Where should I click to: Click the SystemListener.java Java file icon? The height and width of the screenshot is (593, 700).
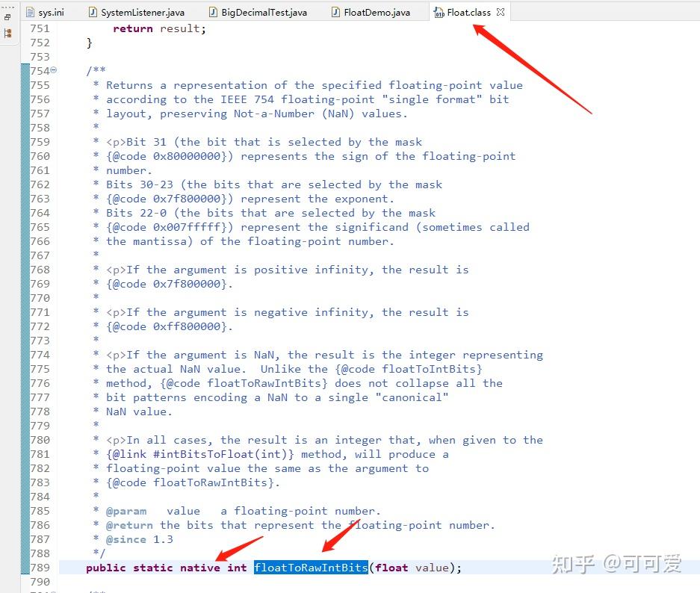click(x=93, y=13)
